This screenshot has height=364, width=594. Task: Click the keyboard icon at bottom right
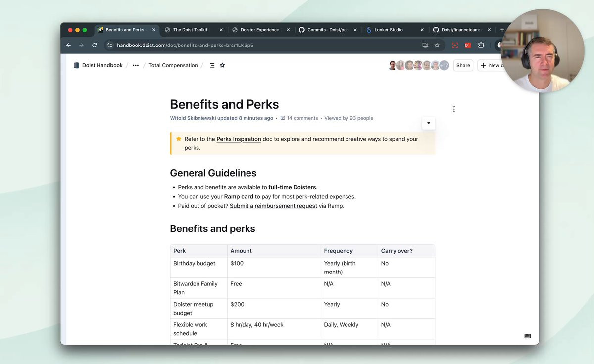tap(528, 336)
